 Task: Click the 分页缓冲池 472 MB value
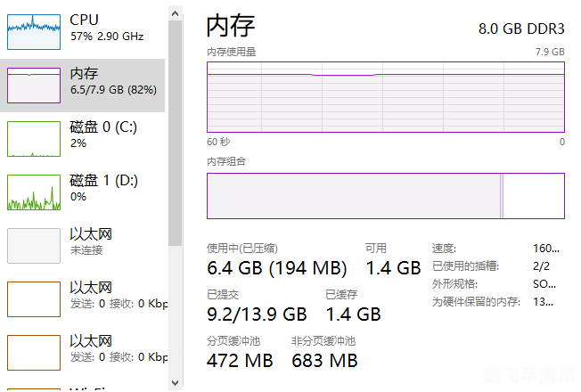coord(240,361)
